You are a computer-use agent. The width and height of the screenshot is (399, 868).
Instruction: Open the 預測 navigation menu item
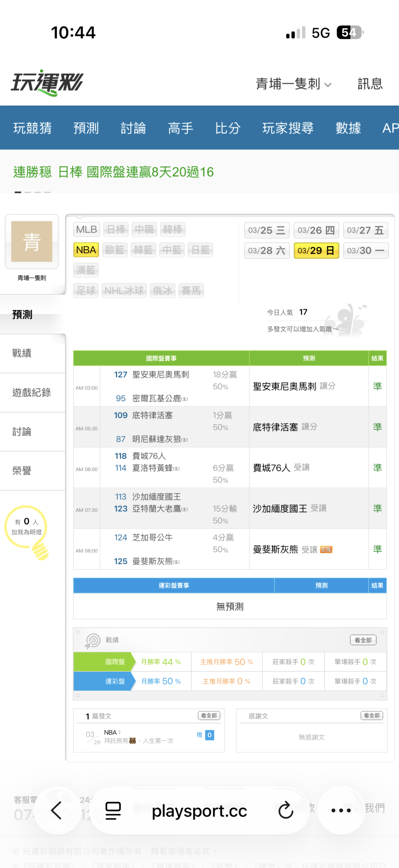click(86, 128)
